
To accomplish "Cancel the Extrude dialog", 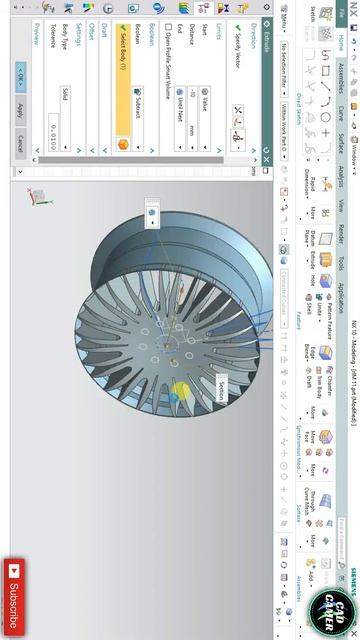I will (x=21, y=143).
